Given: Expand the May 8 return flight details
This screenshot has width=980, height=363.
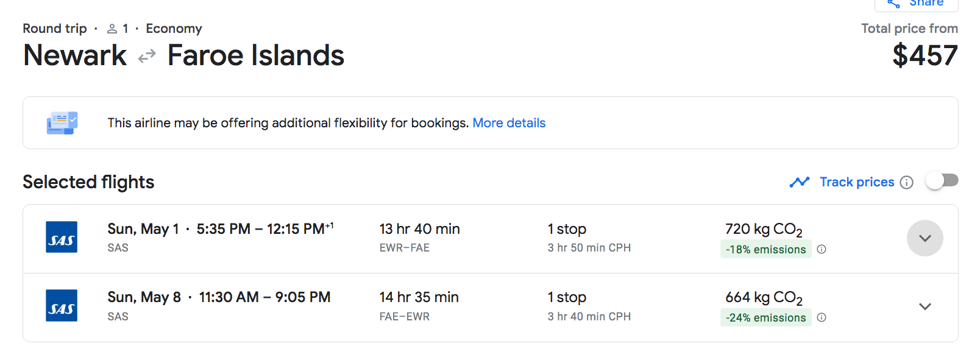Looking at the screenshot, I should [925, 306].
